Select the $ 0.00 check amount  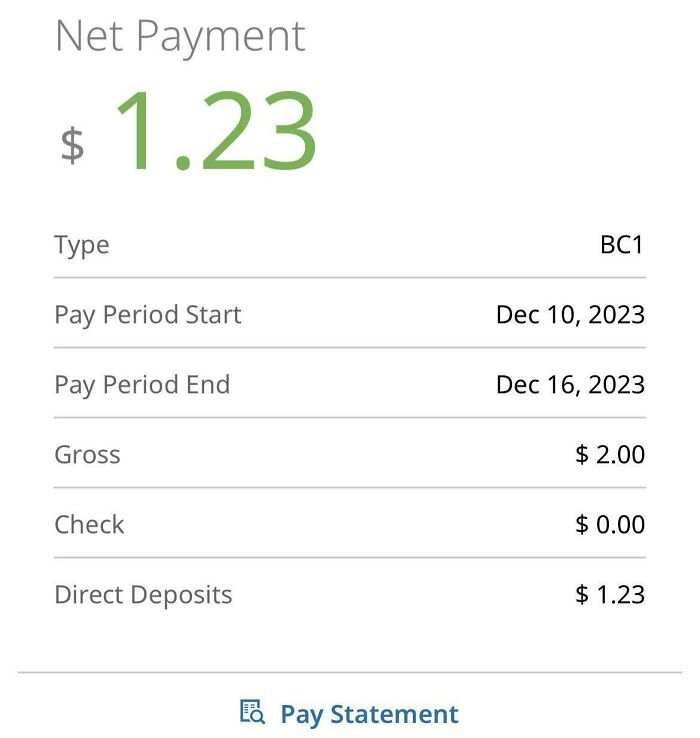[x=610, y=525]
